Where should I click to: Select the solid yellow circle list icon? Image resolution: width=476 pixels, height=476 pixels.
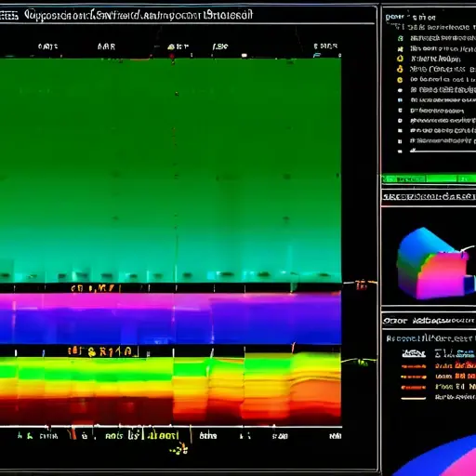coord(400,80)
